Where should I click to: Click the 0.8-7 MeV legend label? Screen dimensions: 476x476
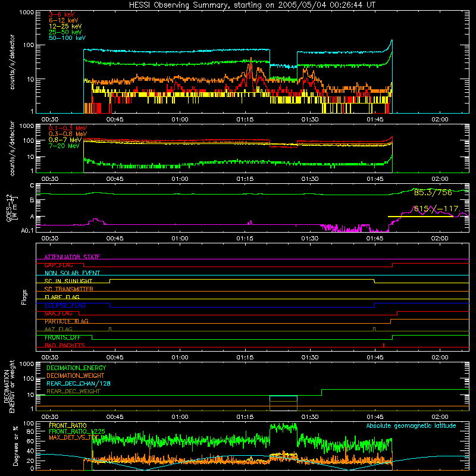[x=65, y=140]
